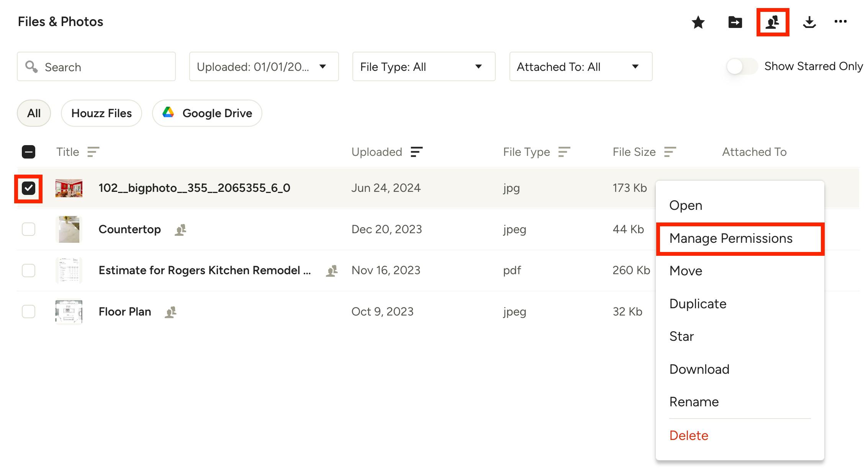Open the three-dots more options menu

[840, 21]
